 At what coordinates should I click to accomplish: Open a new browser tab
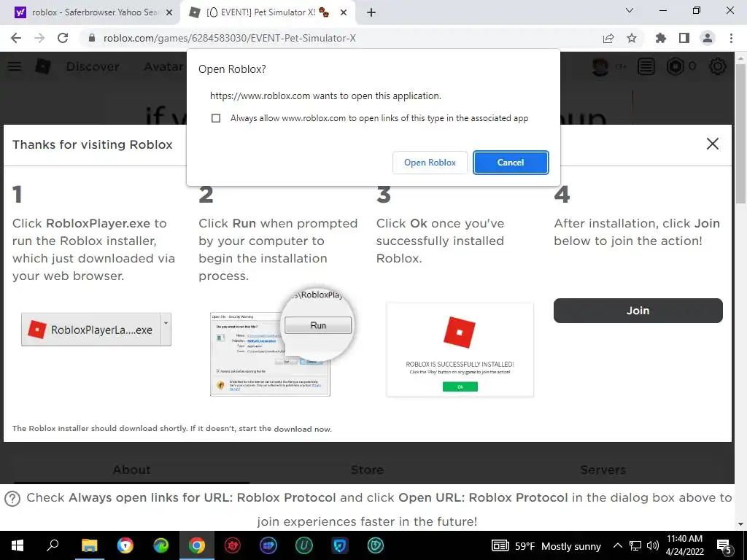point(371,13)
